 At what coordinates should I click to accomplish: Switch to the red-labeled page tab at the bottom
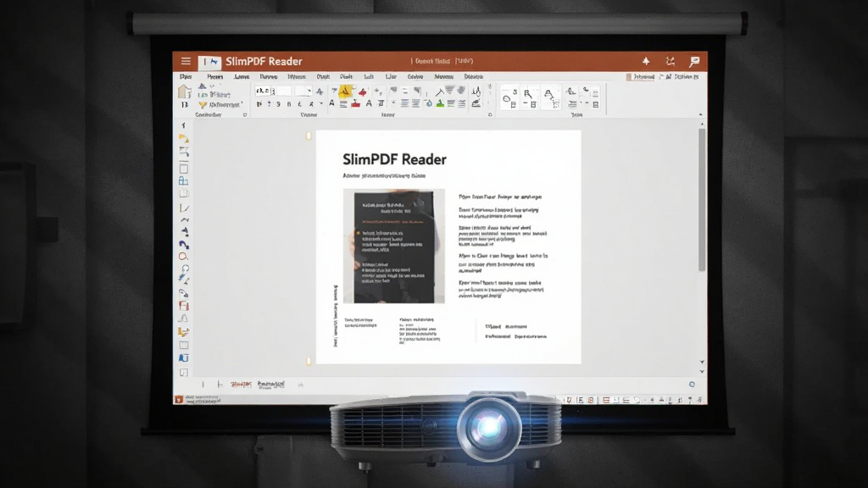(x=241, y=384)
